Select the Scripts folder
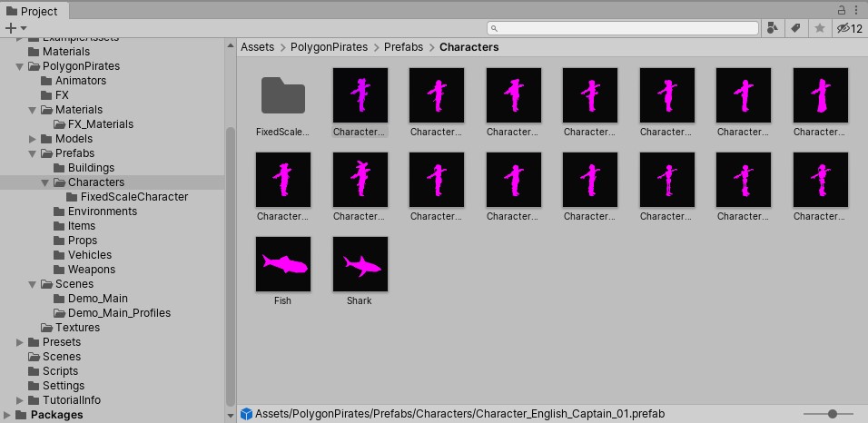Screen dimensions: 868x423 point(60,371)
